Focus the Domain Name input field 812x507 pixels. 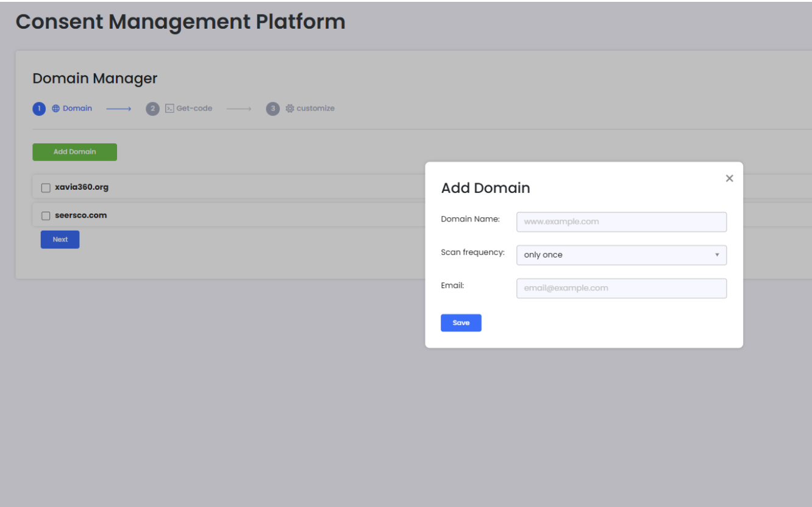pyautogui.click(x=621, y=222)
